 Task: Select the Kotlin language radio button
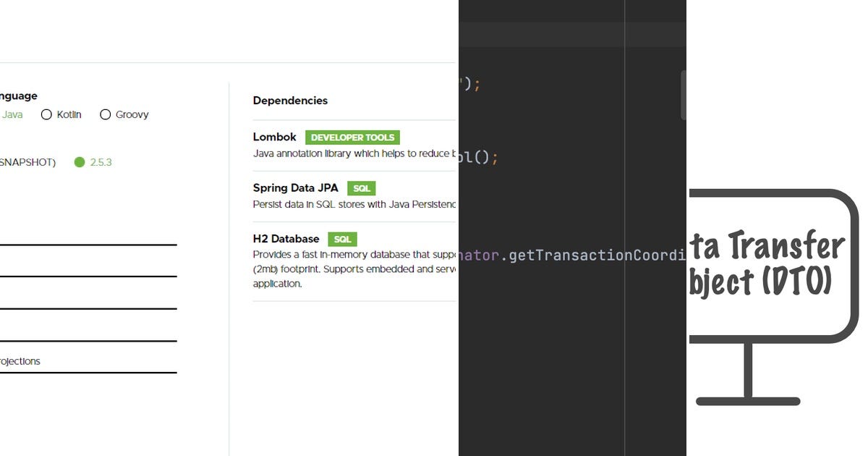pyautogui.click(x=46, y=114)
